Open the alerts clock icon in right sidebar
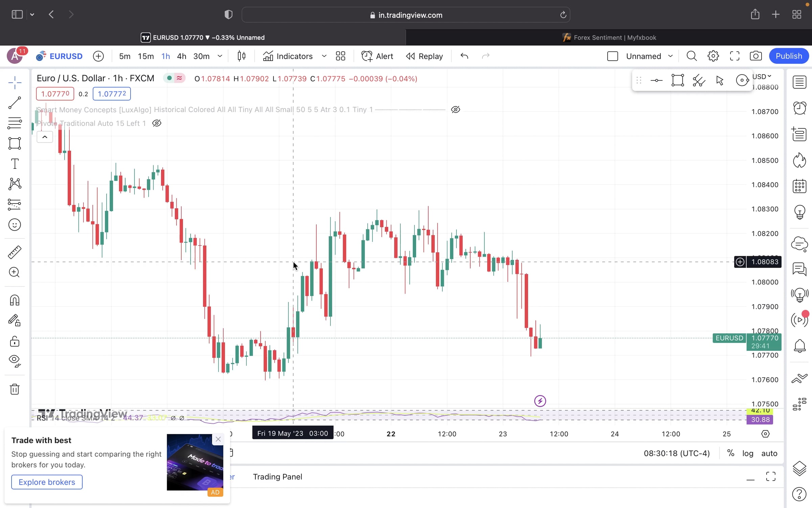812x508 pixels. click(799, 108)
